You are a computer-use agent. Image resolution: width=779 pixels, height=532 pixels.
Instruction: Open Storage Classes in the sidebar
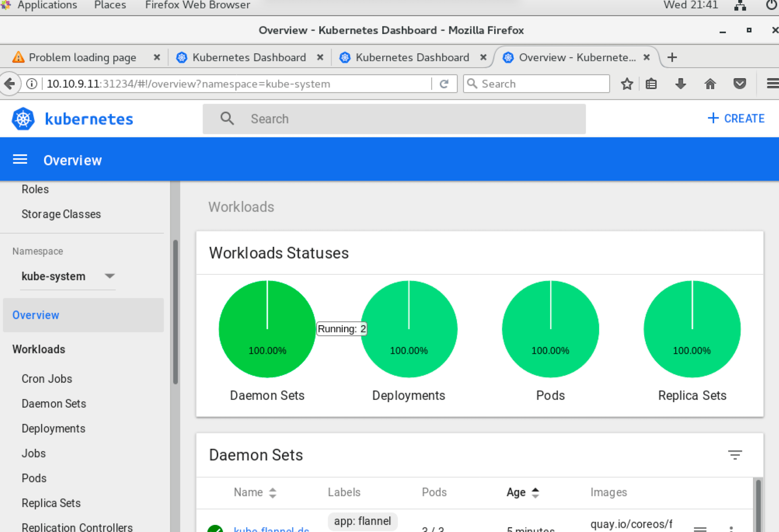point(61,214)
